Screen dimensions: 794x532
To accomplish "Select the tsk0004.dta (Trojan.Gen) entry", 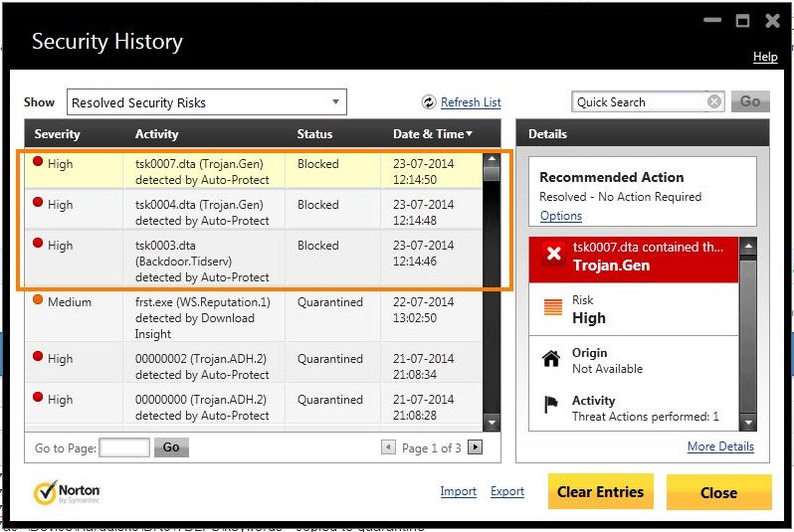I will pyautogui.click(x=253, y=210).
